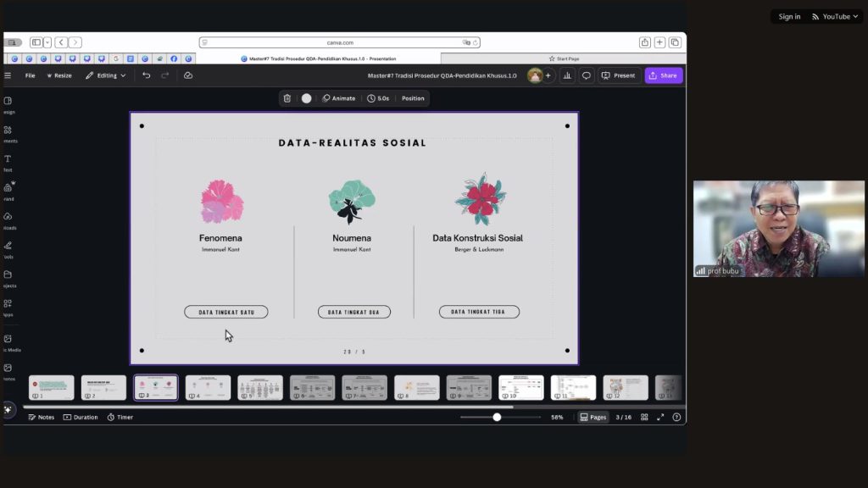This screenshot has height=488, width=868.
Task: Open the comments speech bubble icon
Action: coord(586,75)
